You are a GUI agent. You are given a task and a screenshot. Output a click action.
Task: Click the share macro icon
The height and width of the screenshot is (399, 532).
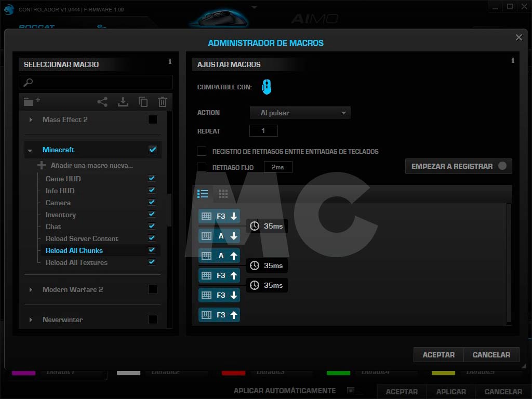[x=102, y=102]
